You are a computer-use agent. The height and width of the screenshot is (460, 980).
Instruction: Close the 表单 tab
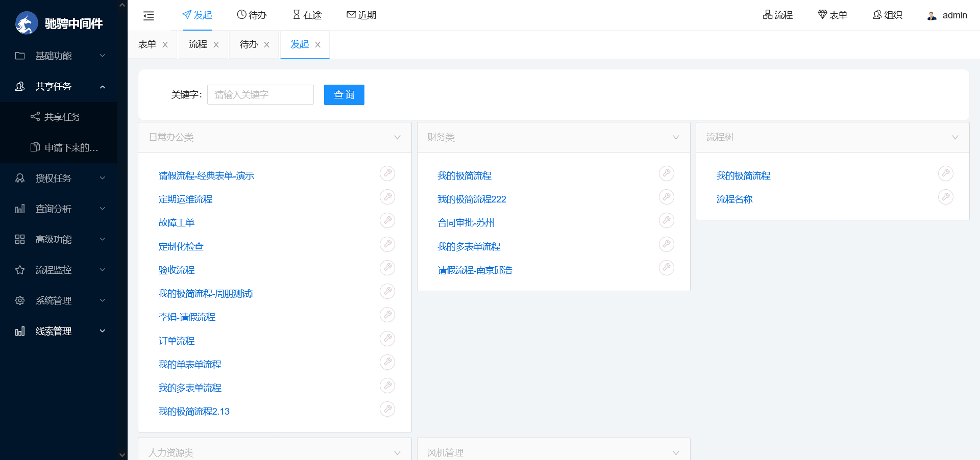pos(165,45)
